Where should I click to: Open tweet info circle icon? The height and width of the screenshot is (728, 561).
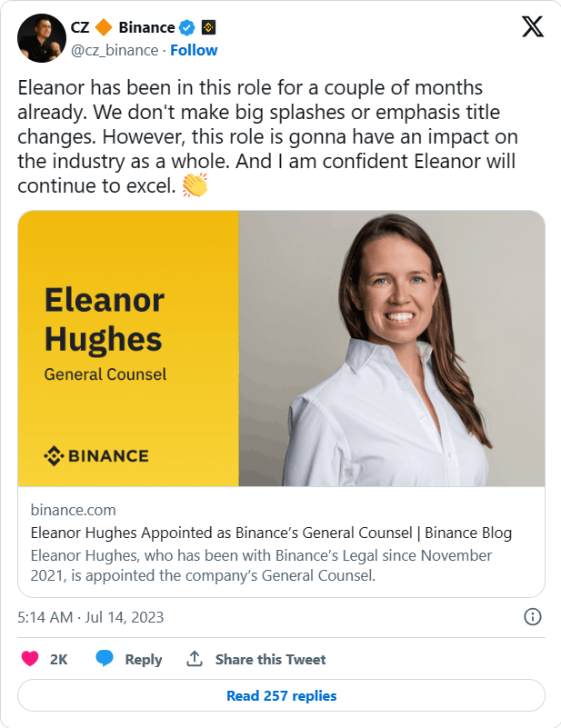[x=532, y=617]
